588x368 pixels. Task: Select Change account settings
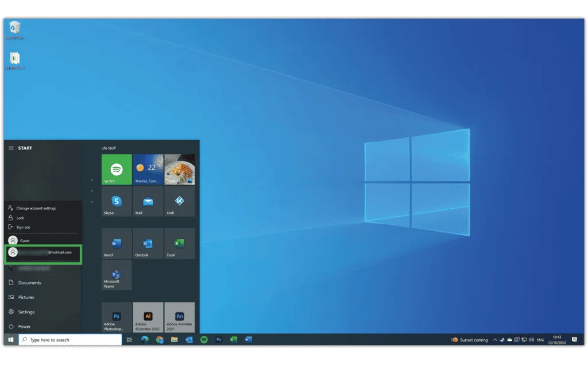point(36,208)
